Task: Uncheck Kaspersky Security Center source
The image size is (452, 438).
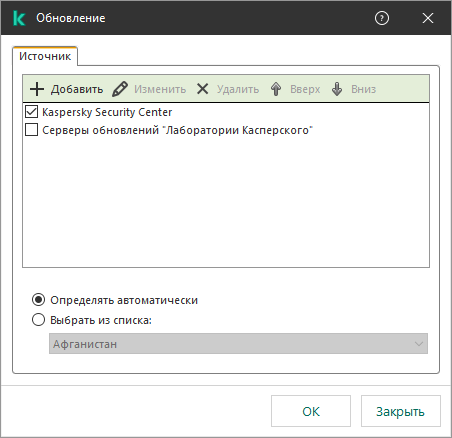Action: pos(31,112)
